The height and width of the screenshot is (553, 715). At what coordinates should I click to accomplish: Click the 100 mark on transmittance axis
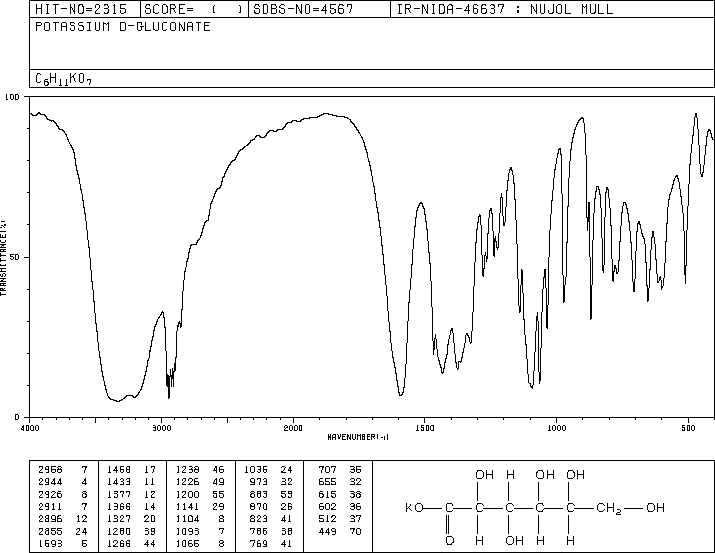click(x=12, y=97)
